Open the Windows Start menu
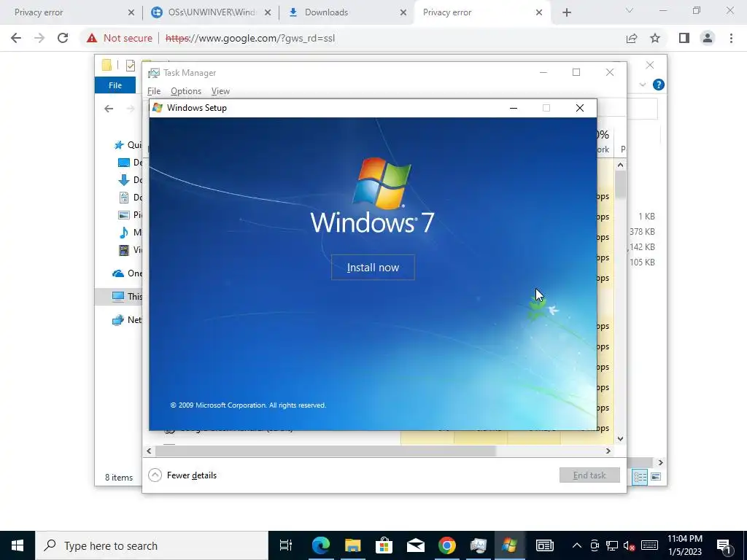This screenshot has height=560, width=747. [x=18, y=545]
